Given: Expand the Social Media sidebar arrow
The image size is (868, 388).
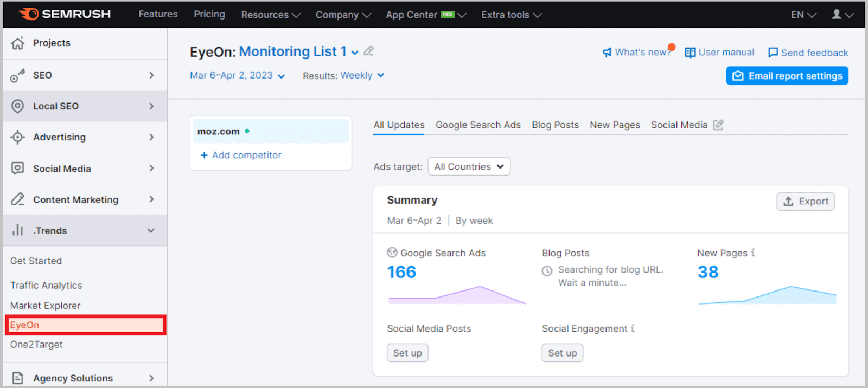Looking at the screenshot, I should [151, 169].
